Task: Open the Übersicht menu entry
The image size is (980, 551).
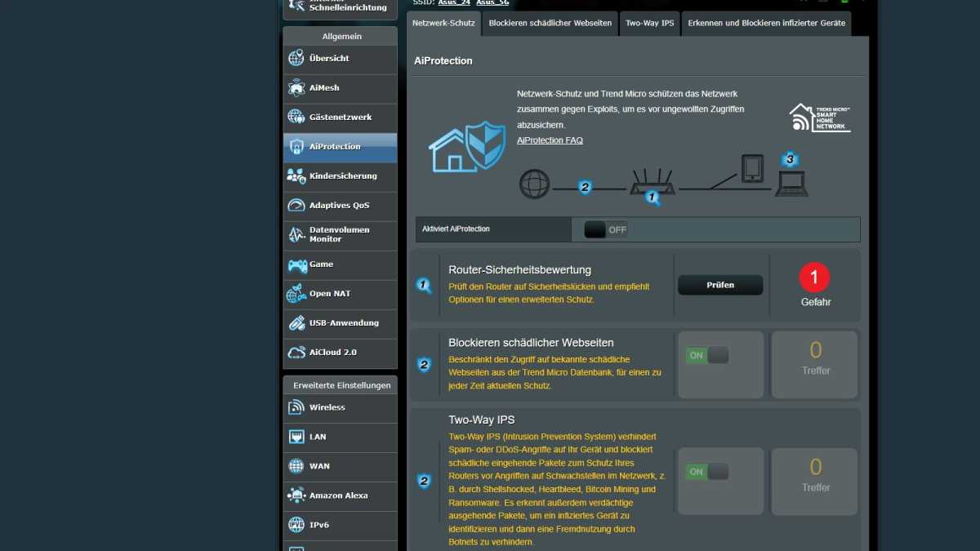Action: click(x=340, y=59)
